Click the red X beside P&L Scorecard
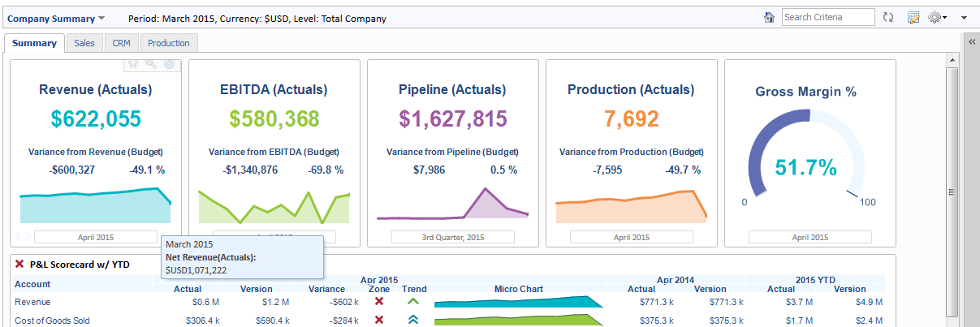The height and width of the screenshot is (327, 980). point(19,264)
